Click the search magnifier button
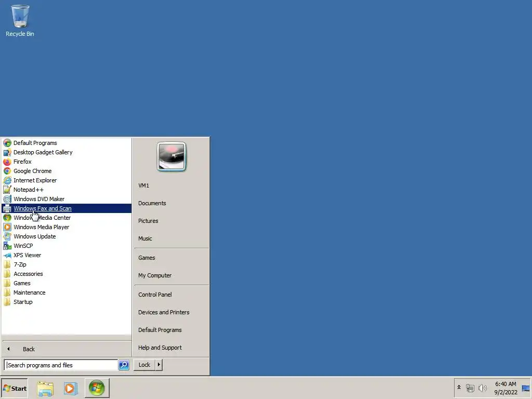532x399 pixels. pyautogui.click(x=124, y=365)
